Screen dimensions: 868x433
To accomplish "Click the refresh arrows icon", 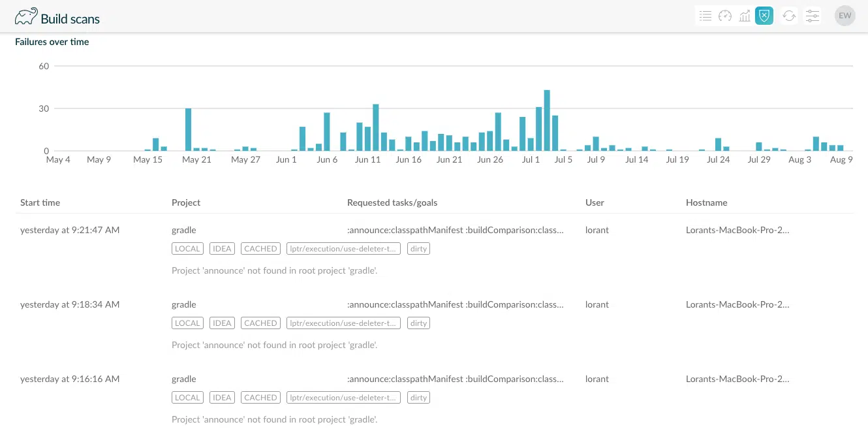I will 789,16.
